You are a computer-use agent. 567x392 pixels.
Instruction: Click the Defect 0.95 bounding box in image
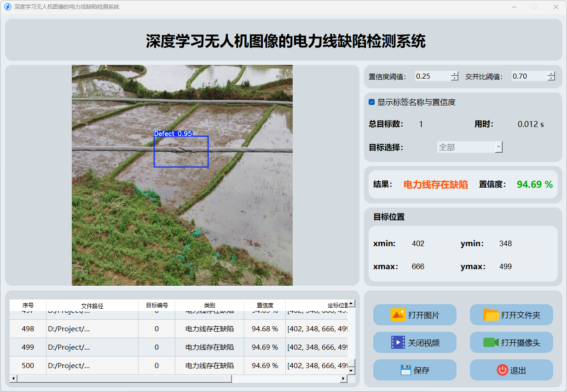coord(181,151)
